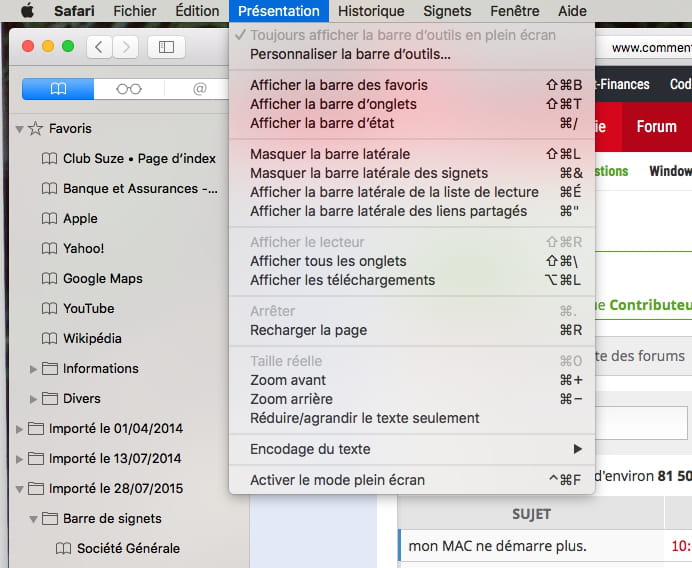Viewport: 692px width, 568px height.
Task: Open the Historique menu
Action: [x=371, y=11]
